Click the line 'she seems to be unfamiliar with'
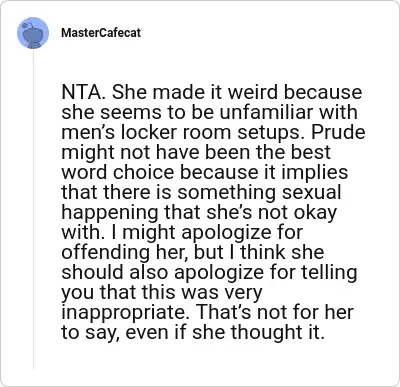The image size is (400, 387). [210, 112]
